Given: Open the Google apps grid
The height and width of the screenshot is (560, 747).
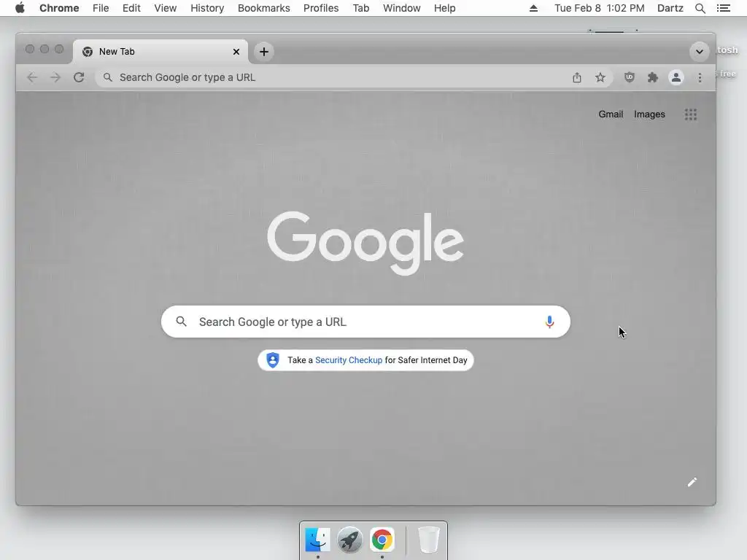Looking at the screenshot, I should tap(691, 114).
